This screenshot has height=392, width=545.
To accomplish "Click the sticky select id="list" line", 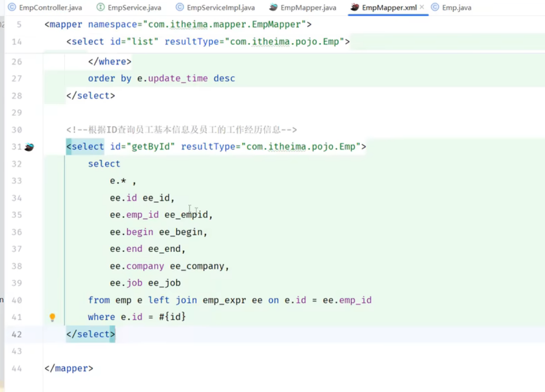I will [208, 42].
